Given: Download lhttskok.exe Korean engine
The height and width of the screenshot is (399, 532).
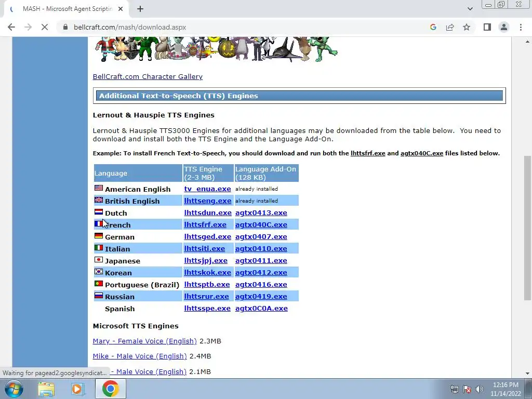Looking at the screenshot, I should point(207,272).
